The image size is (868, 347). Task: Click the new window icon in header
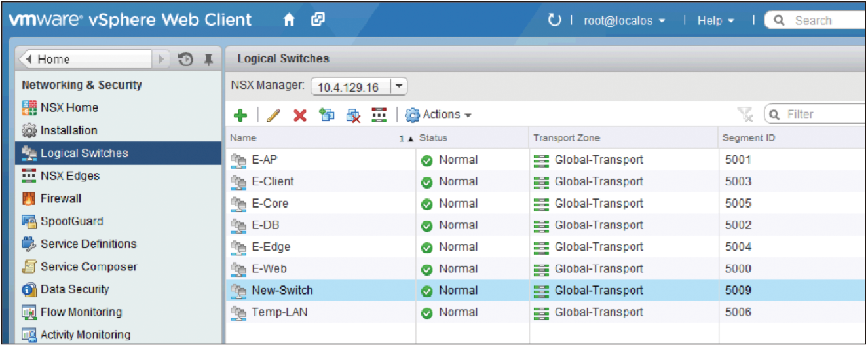pos(318,20)
